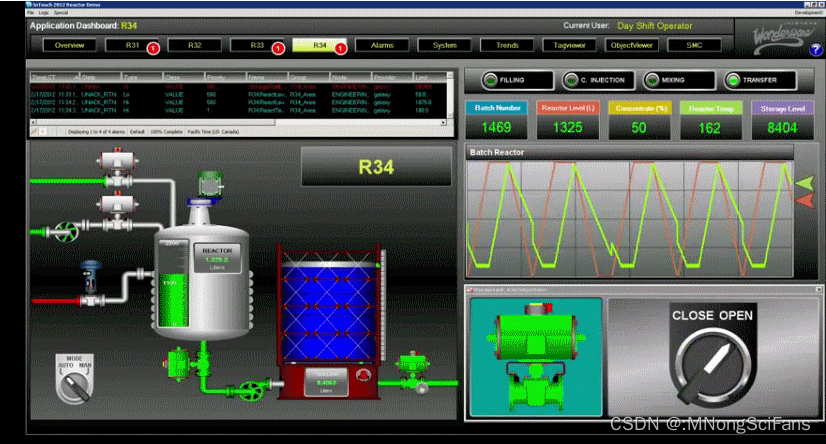Sort alarms by the Node column header
The width and height of the screenshot is (826, 444).
click(x=351, y=77)
